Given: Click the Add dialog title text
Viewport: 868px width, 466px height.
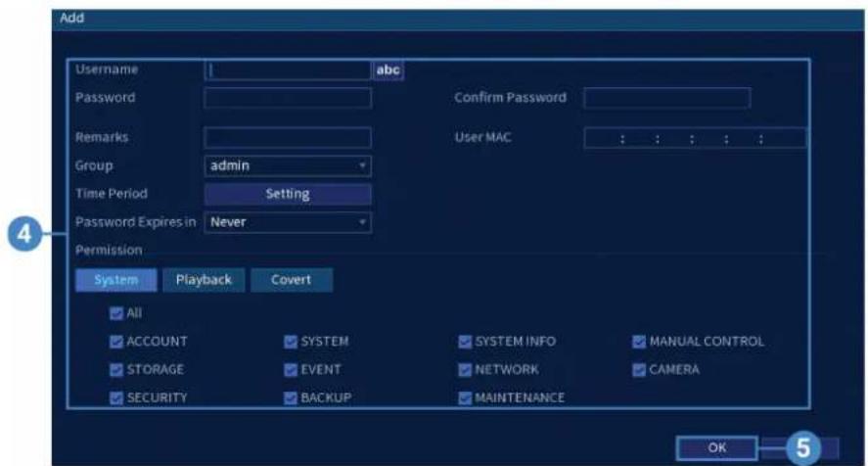Looking at the screenshot, I should point(72,18).
